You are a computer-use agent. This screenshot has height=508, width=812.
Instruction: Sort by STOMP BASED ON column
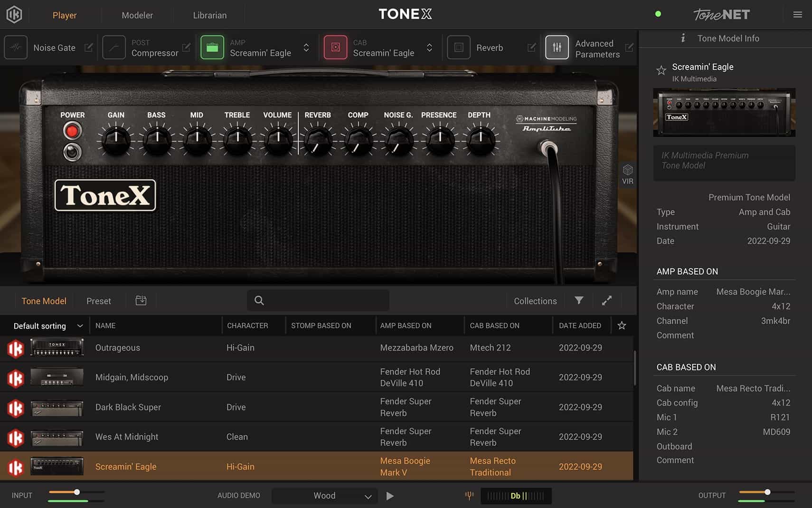click(x=321, y=326)
